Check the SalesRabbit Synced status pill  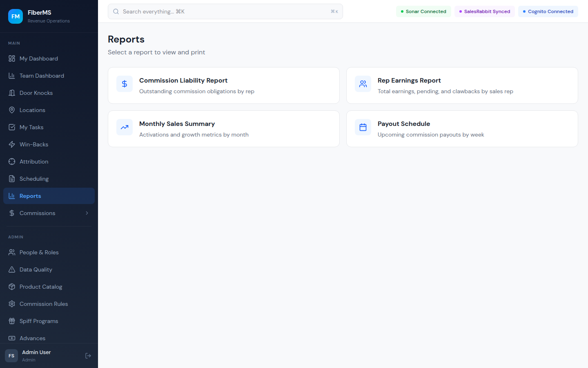(484, 11)
